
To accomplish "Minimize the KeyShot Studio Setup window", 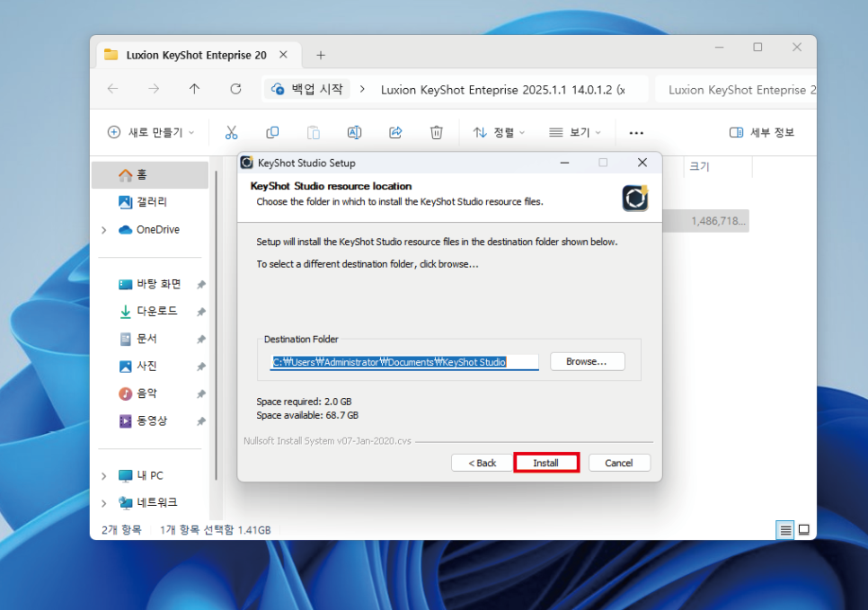I will point(564,163).
